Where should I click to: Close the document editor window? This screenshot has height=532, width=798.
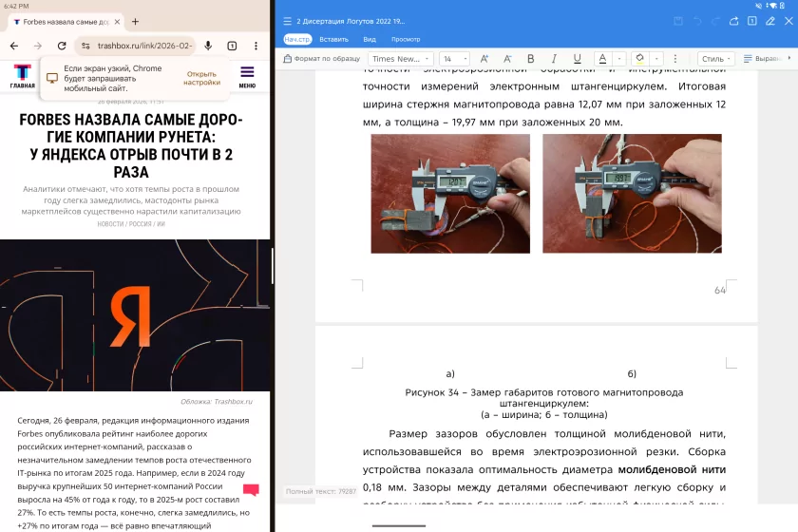click(788, 21)
